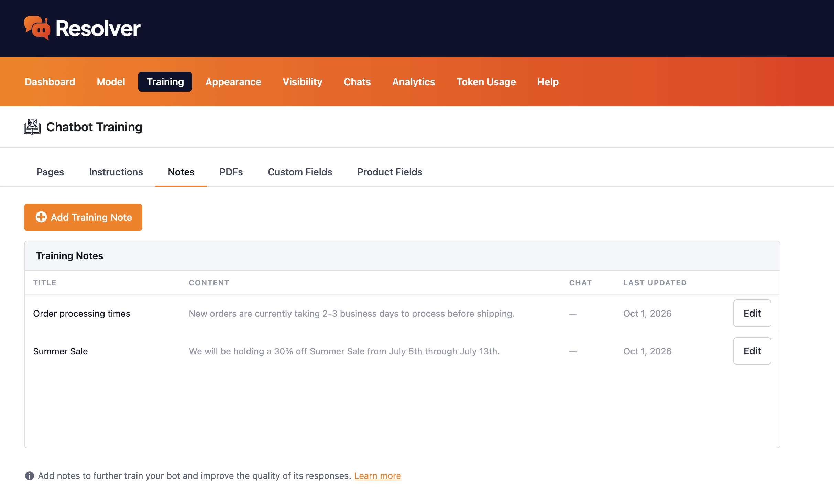Click the Resolver wordmark text
Viewport: 834px width, 504px height.
tap(98, 28)
